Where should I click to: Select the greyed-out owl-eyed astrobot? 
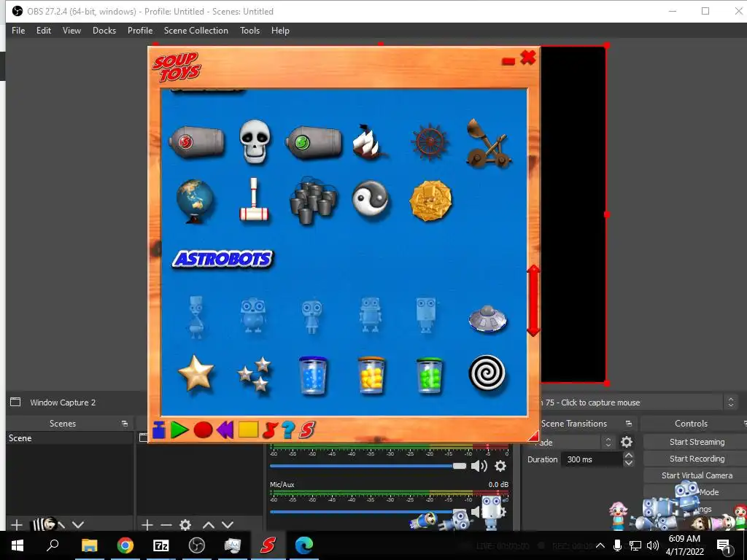[253, 315]
